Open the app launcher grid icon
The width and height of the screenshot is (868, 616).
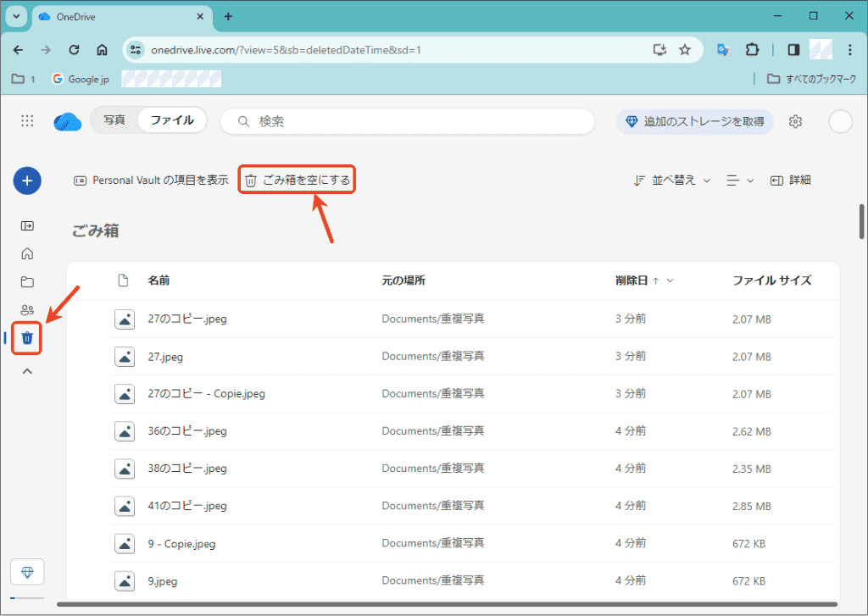(x=27, y=121)
